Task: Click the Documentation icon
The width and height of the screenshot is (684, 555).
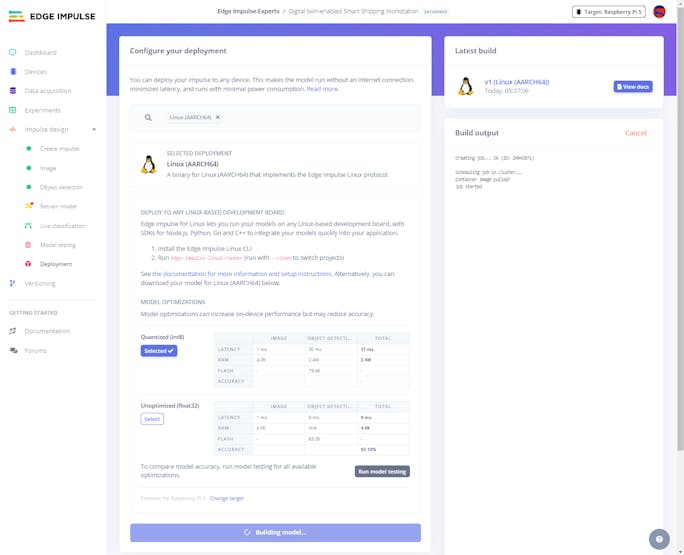Action: click(x=13, y=331)
